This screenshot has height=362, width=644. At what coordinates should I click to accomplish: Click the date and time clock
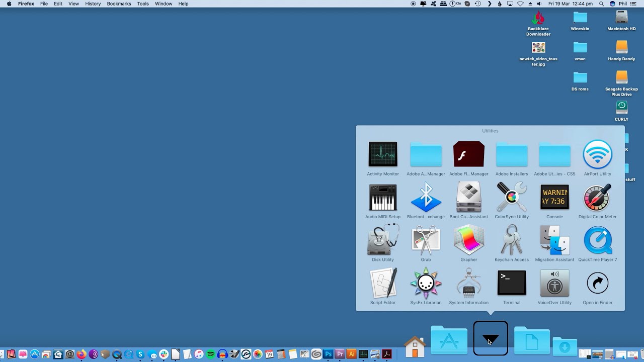571,4
